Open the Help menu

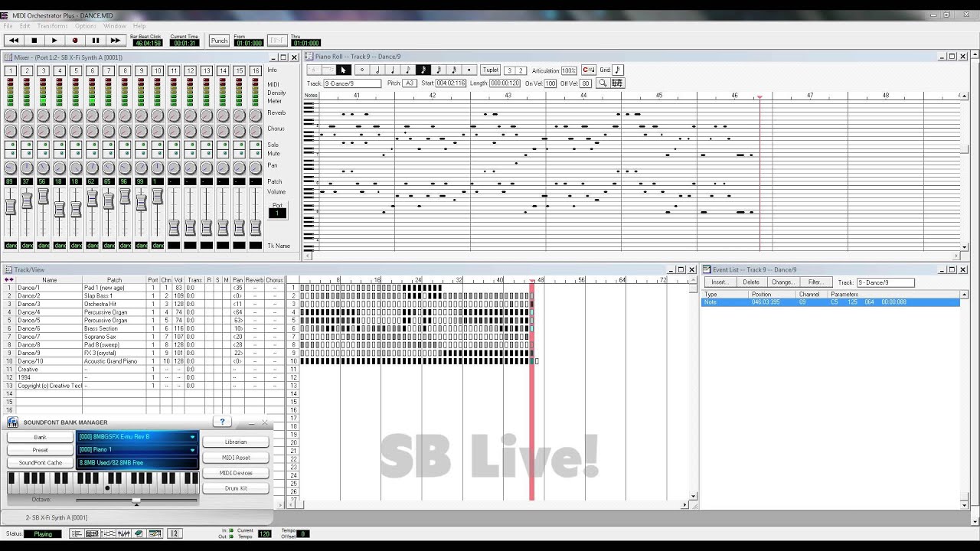139,26
